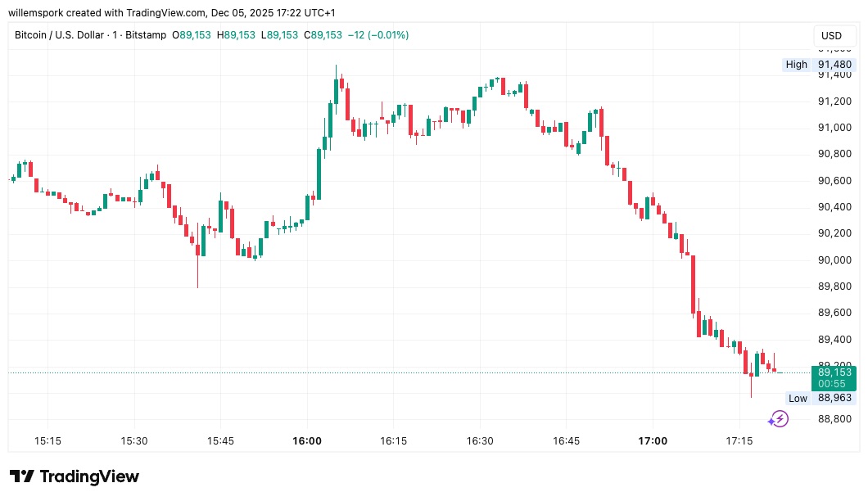This screenshot has height=501, width=868.
Task: Click the 17:00 time axis marker
Action: click(653, 440)
